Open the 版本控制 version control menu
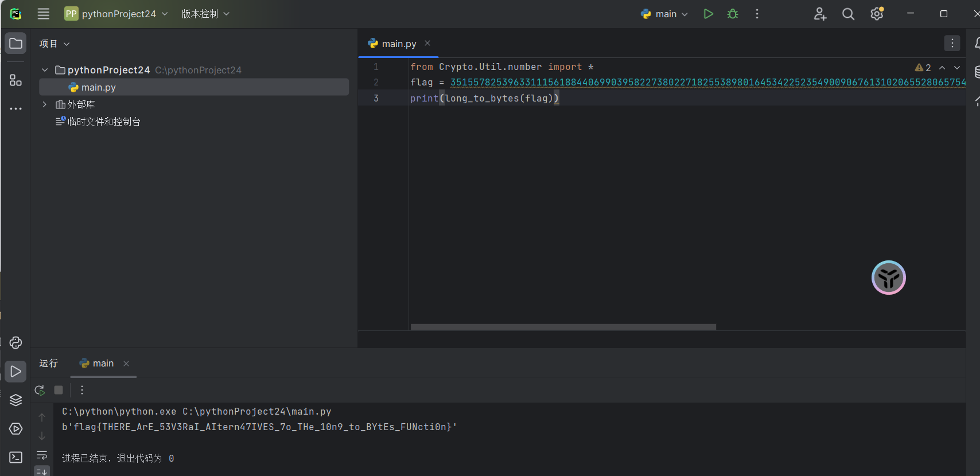 point(205,14)
